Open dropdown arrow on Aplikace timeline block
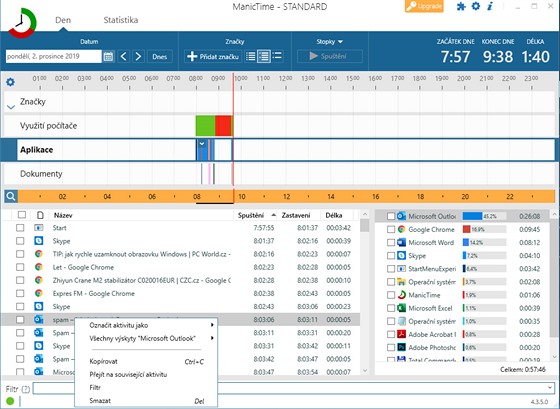This screenshot has height=409, width=560. (202, 143)
